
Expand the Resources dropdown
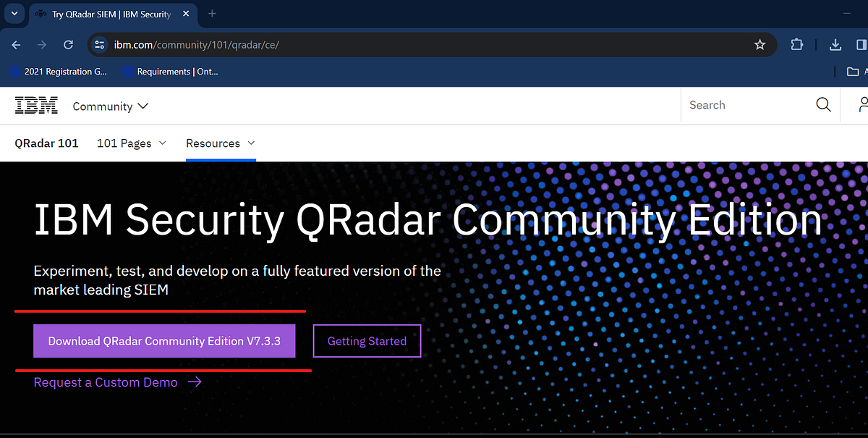tap(221, 143)
